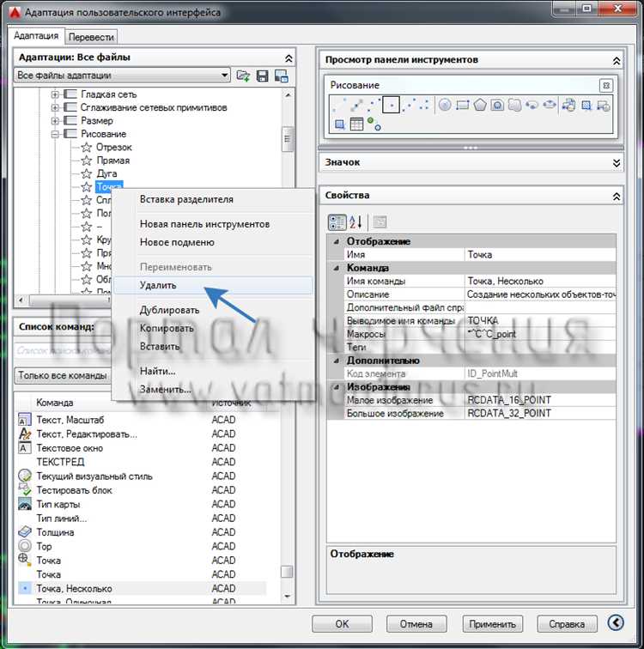This screenshot has width=644, height=649.
Task: Expand the Значок panel
Action: (x=617, y=162)
